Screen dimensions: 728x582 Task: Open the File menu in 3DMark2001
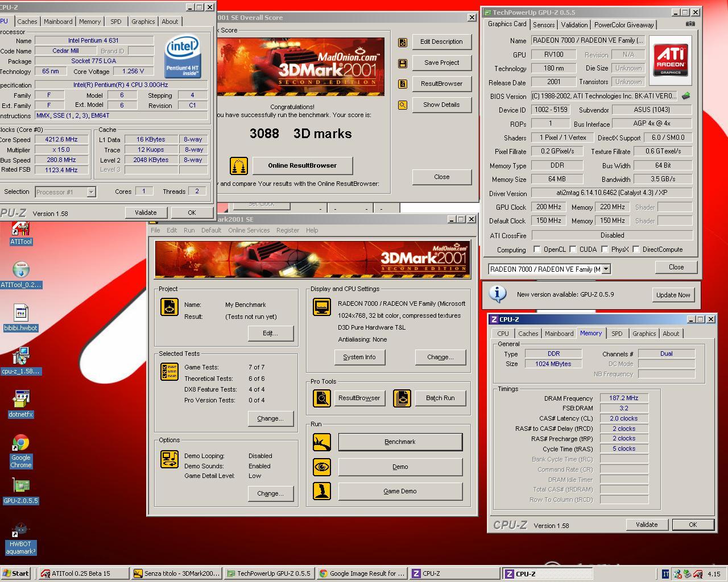(x=155, y=230)
